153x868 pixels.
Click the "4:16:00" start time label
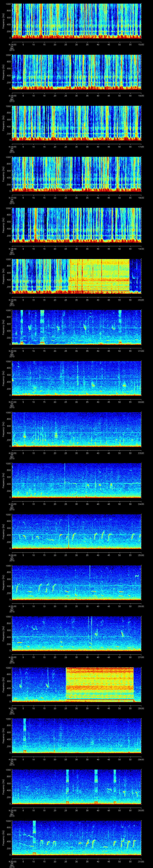12,147
